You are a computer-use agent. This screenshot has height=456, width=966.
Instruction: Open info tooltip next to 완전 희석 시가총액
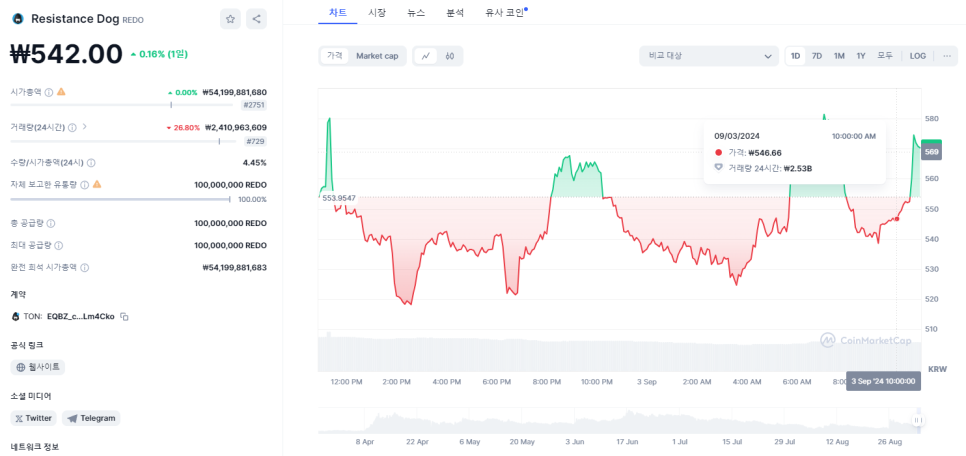coord(84,267)
